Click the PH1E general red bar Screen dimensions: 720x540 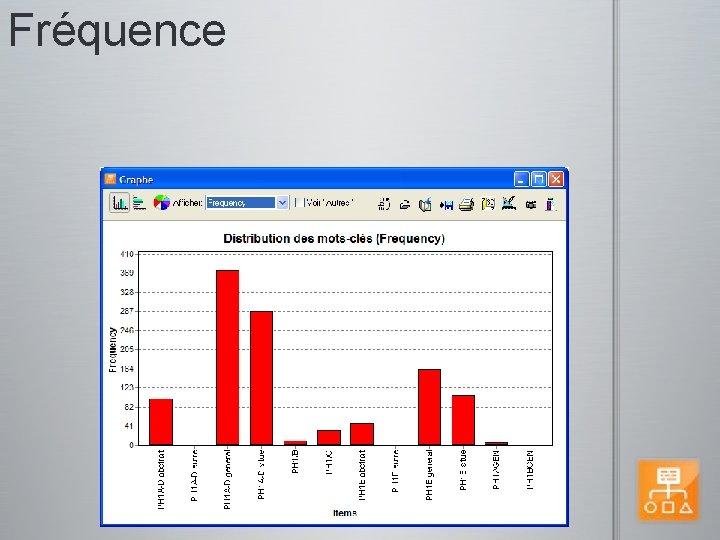pos(429,407)
